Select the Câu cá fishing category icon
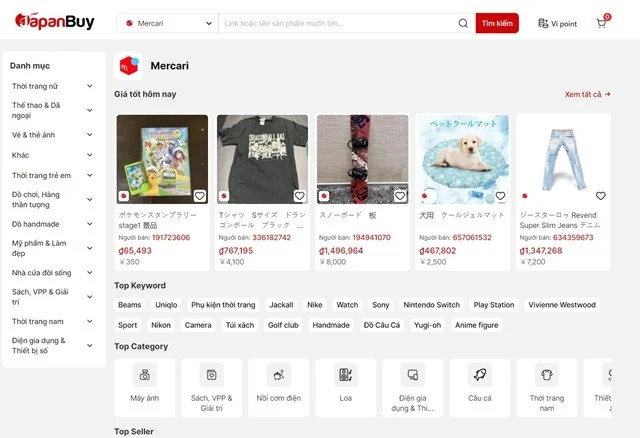The height and width of the screenshot is (438, 640). tap(480, 374)
